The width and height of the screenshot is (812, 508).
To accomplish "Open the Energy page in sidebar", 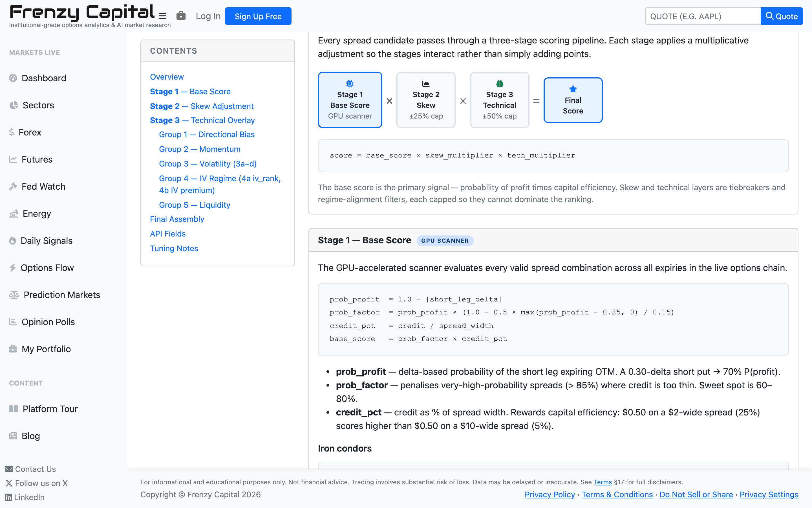I will click(x=37, y=214).
